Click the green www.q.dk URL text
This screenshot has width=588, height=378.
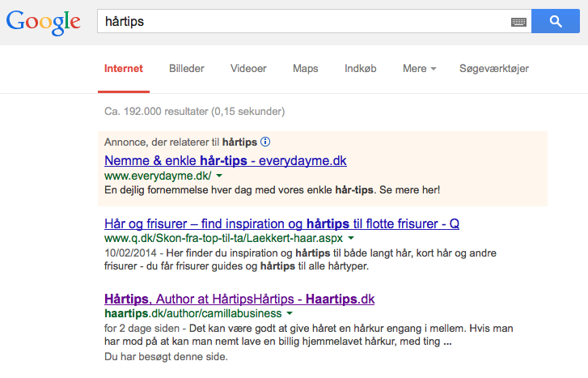(x=223, y=239)
